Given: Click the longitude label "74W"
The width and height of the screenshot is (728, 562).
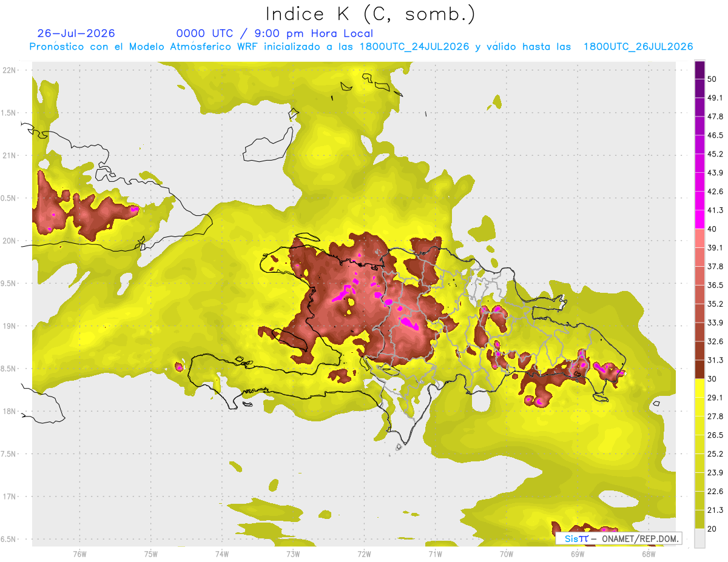Looking at the screenshot, I should 221,554.
